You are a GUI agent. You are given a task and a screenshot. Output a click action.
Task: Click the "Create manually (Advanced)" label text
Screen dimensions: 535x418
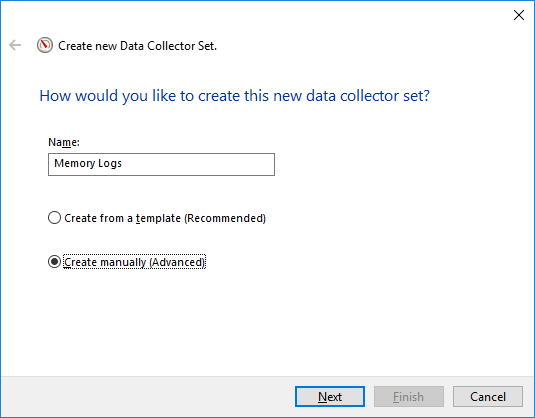pyautogui.click(x=134, y=262)
